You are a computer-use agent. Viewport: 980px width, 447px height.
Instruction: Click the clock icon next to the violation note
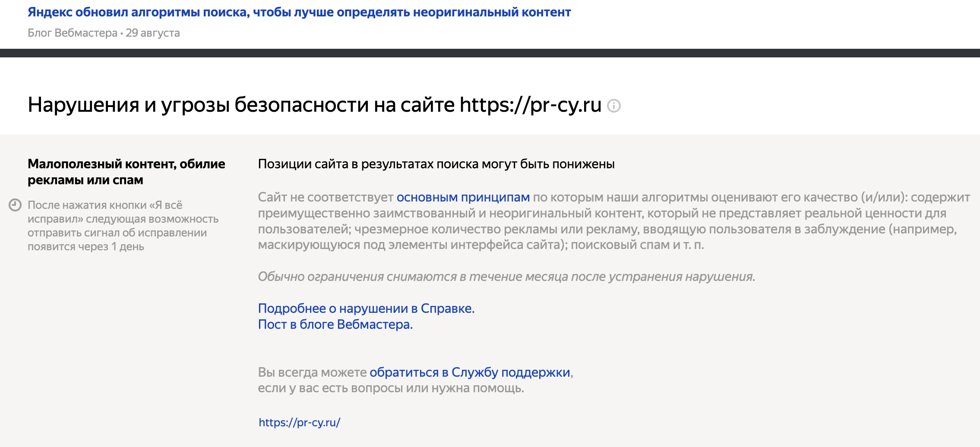pos(15,205)
